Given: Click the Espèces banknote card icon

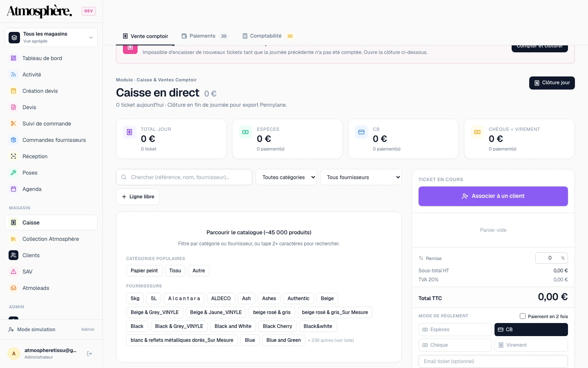Looking at the screenshot, I should point(245,132).
